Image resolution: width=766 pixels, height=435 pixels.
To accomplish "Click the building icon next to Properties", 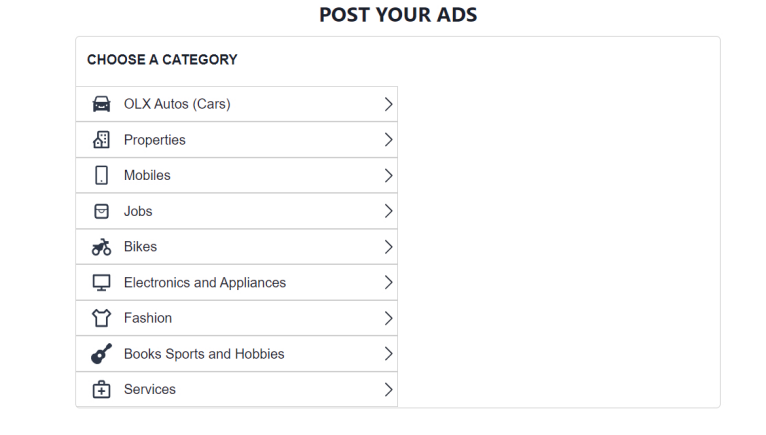I will 102,140.
